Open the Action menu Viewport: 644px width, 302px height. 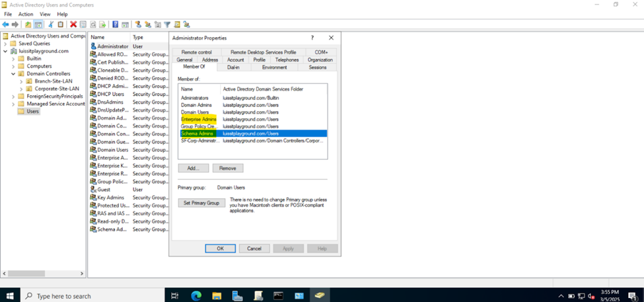tap(26, 14)
